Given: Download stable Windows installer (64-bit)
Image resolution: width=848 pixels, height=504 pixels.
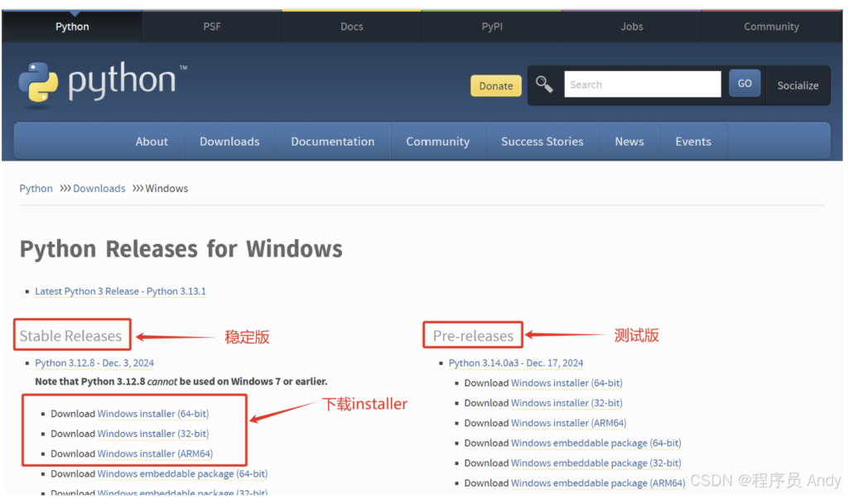Looking at the screenshot, I should [x=152, y=414].
